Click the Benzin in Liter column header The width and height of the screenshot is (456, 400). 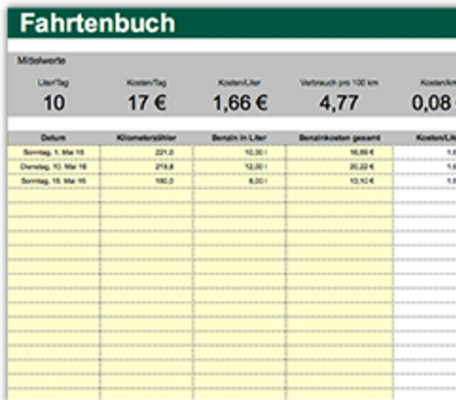[x=239, y=138]
